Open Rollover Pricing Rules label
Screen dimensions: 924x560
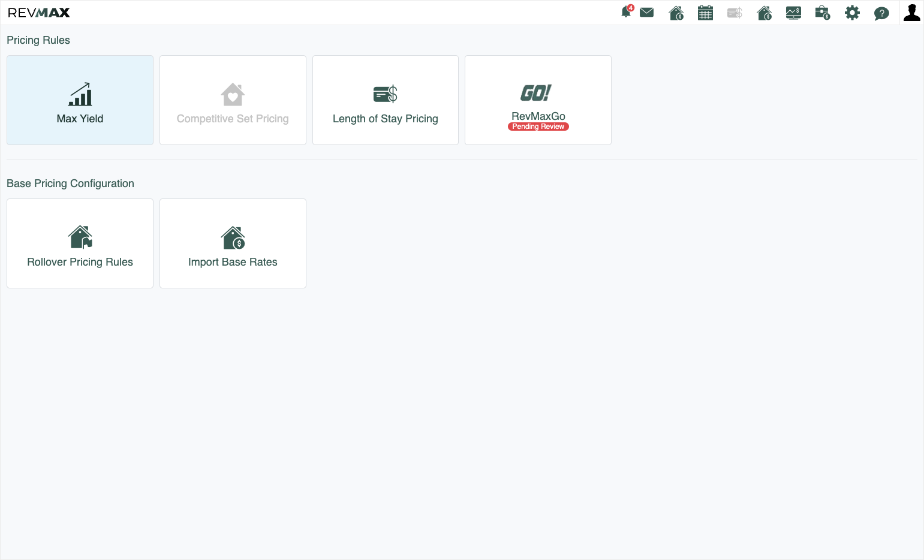click(x=80, y=262)
